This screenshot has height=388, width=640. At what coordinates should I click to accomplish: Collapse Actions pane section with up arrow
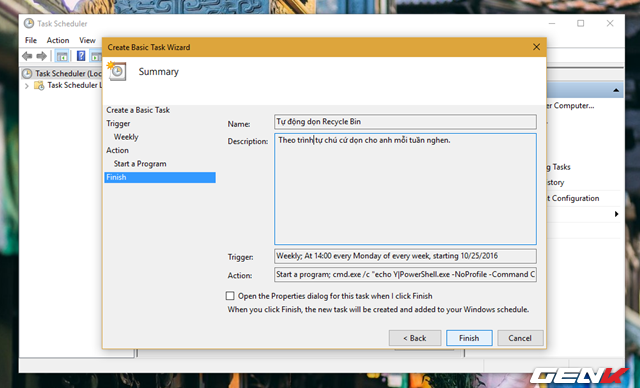pos(616,90)
